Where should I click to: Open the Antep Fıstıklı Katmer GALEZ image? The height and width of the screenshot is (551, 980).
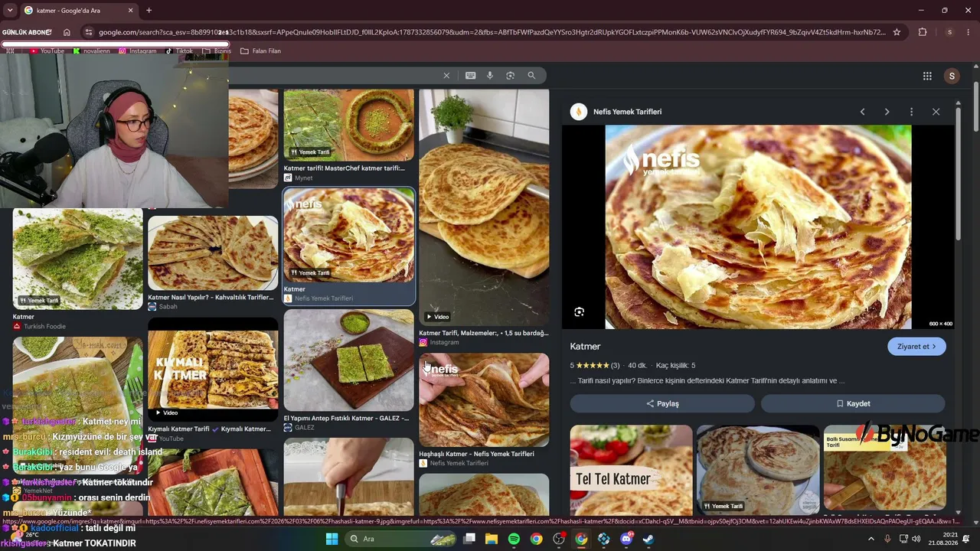348,360
